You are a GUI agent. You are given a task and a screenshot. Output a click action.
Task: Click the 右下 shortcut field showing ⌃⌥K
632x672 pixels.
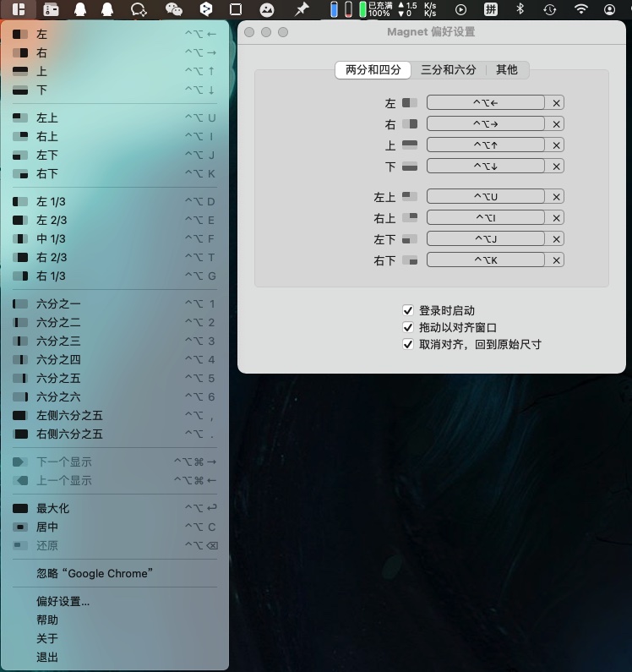486,260
